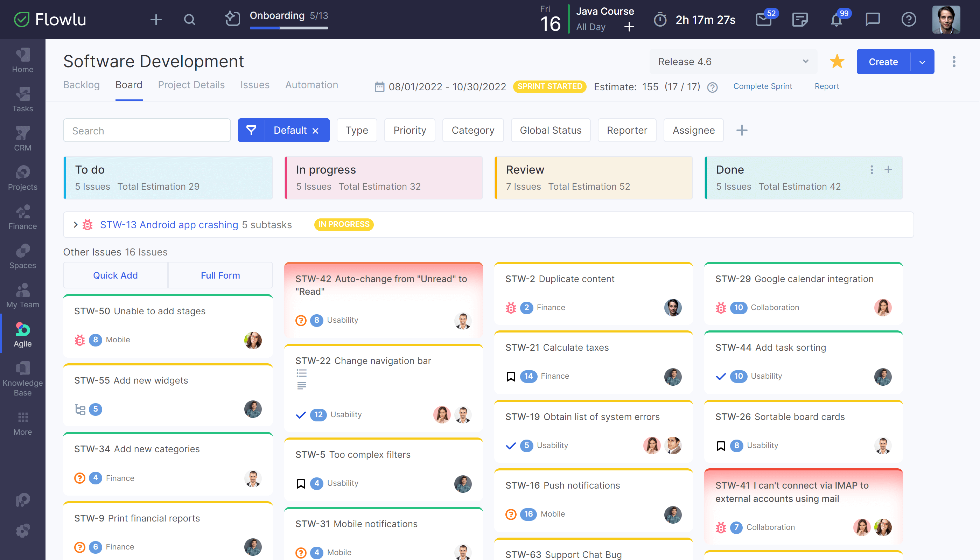Add issue to Done column with plus
The height and width of the screenshot is (560, 980).
[888, 170]
